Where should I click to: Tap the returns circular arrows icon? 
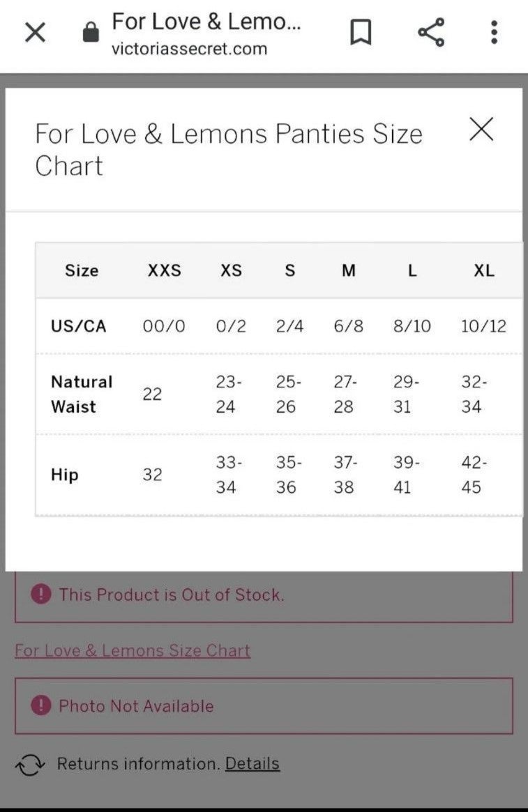click(x=30, y=765)
